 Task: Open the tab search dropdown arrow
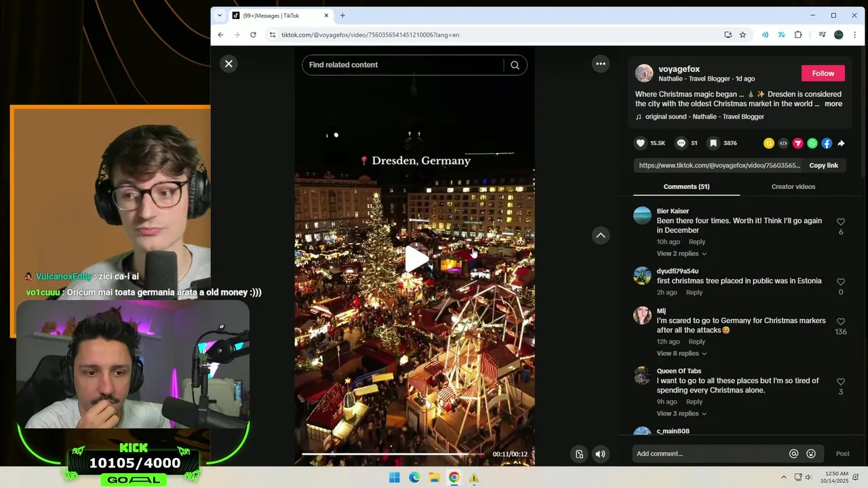click(219, 16)
